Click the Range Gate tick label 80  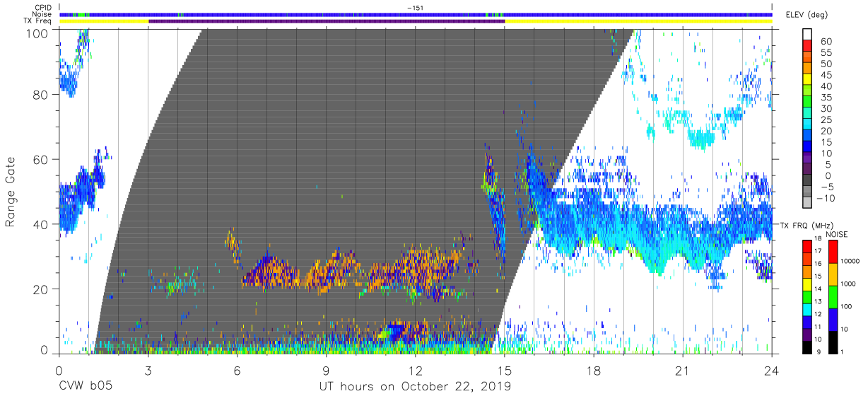42,95
